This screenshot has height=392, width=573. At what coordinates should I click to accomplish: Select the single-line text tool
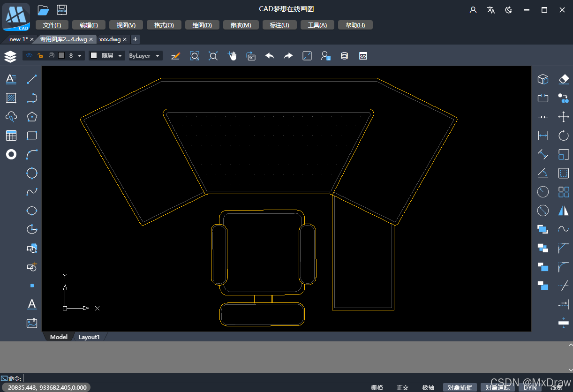(x=32, y=304)
